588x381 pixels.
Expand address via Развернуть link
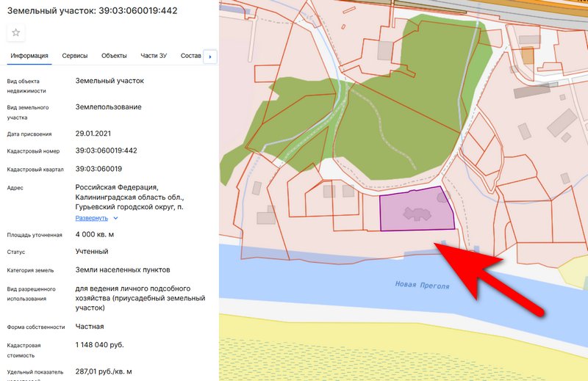[x=91, y=218]
